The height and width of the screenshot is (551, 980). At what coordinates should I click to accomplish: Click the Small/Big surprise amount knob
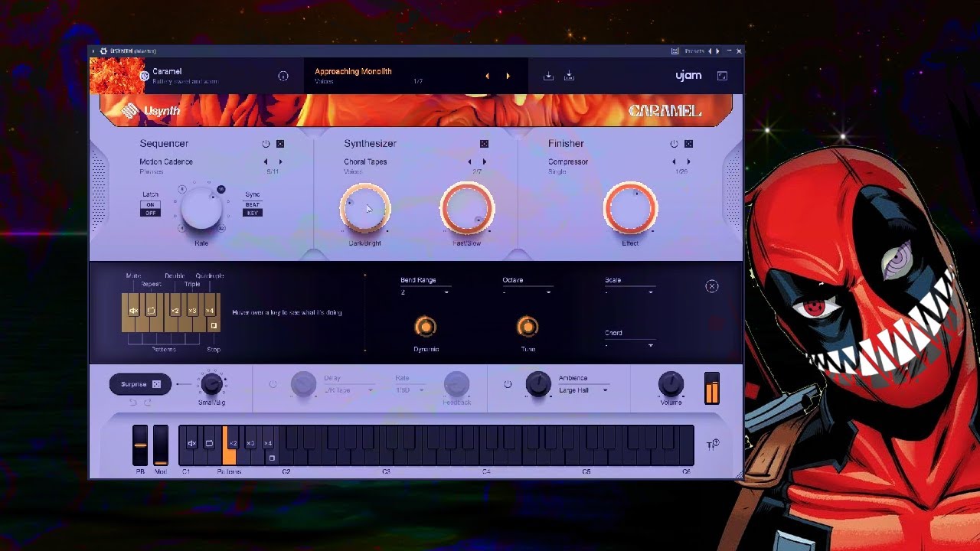(211, 384)
